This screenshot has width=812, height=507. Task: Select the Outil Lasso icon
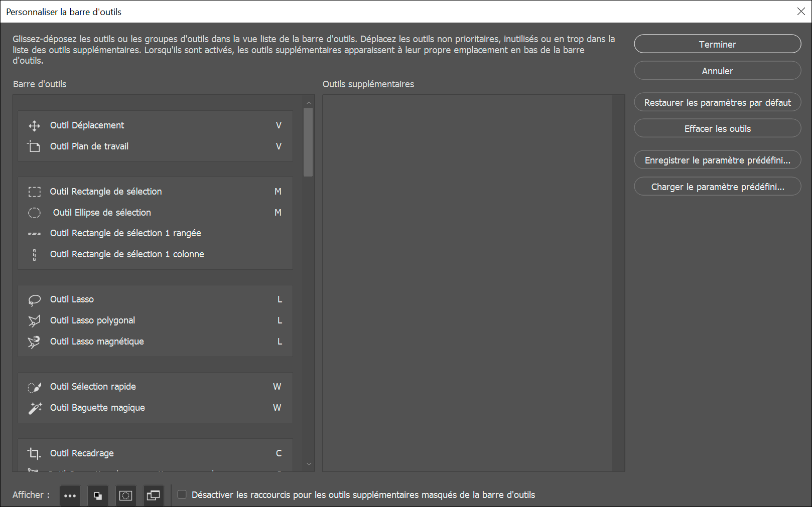pyautogui.click(x=34, y=300)
